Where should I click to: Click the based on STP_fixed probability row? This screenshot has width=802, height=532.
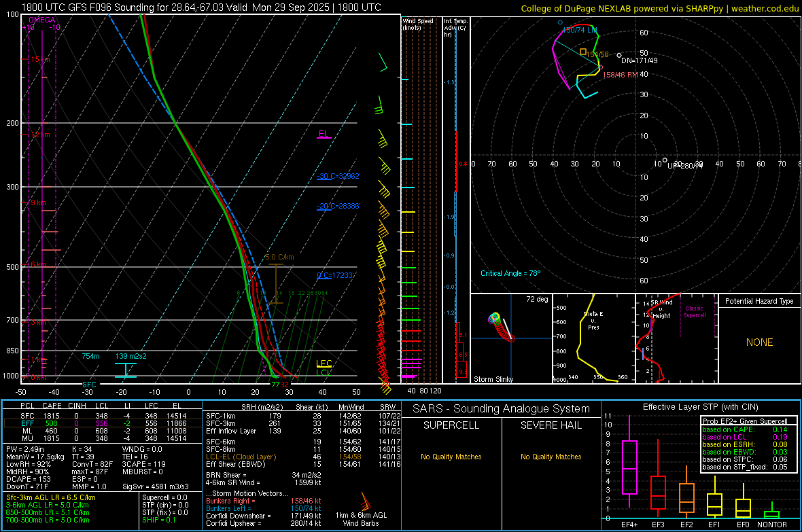(x=745, y=467)
